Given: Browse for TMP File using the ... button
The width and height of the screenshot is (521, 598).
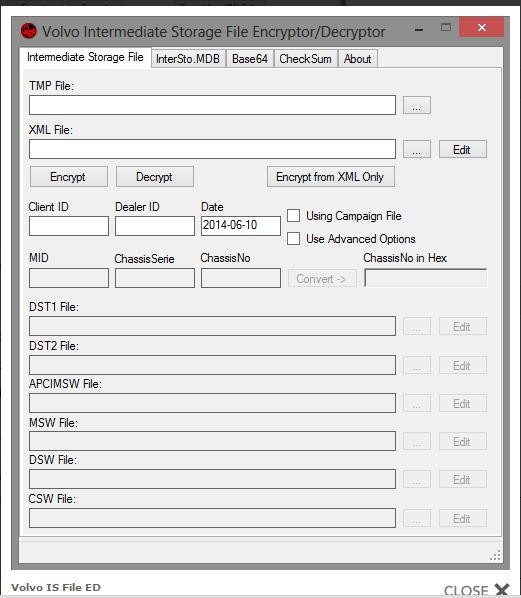Looking at the screenshot, I should click(417, 105).
